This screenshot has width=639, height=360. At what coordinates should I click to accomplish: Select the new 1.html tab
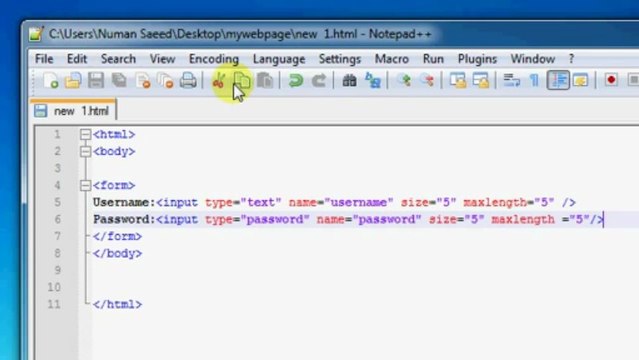click(x=73, y=110)
